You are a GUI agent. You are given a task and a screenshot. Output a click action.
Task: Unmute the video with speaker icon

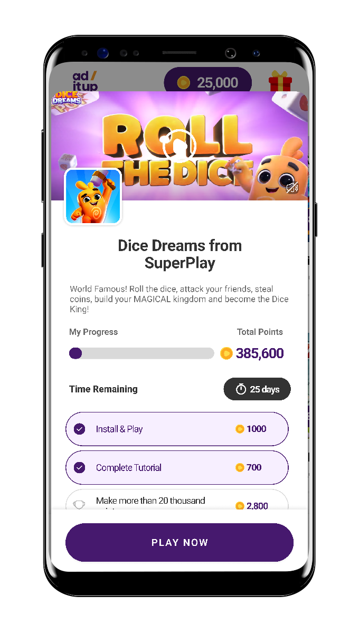(x=291, y=187)
